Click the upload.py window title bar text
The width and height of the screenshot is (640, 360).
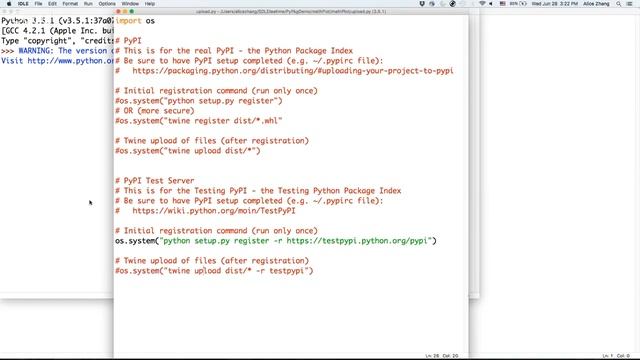291,11
